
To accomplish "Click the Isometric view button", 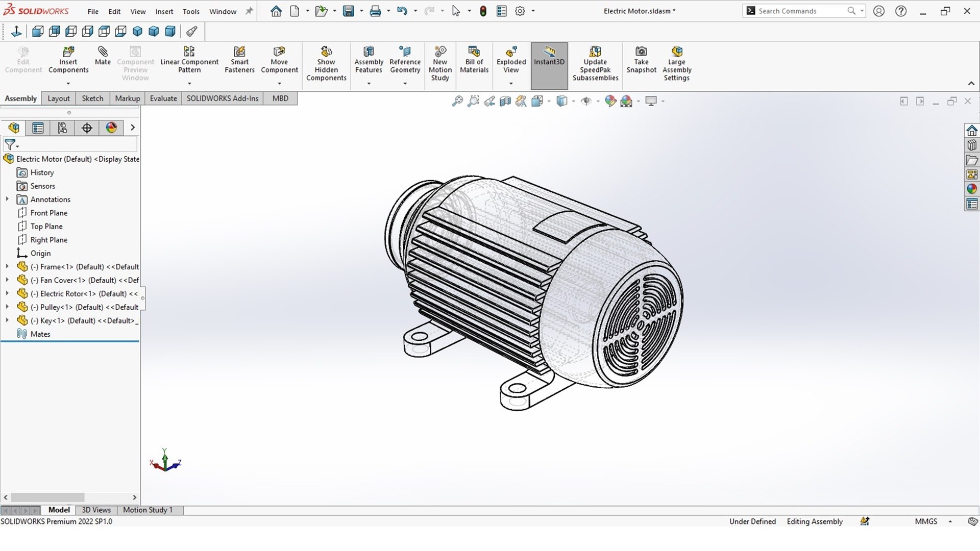I will coord(137,32).
